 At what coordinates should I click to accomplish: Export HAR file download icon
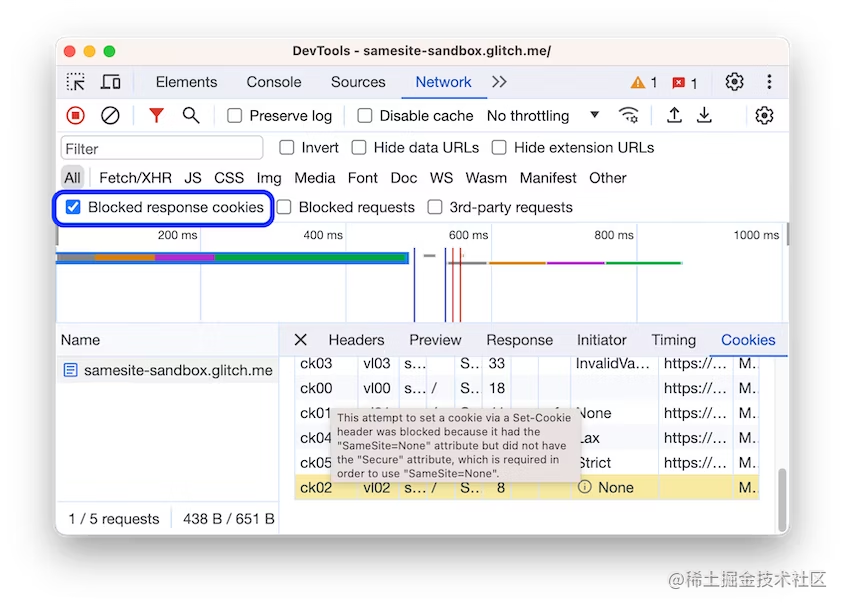click(x=704, y=115)
